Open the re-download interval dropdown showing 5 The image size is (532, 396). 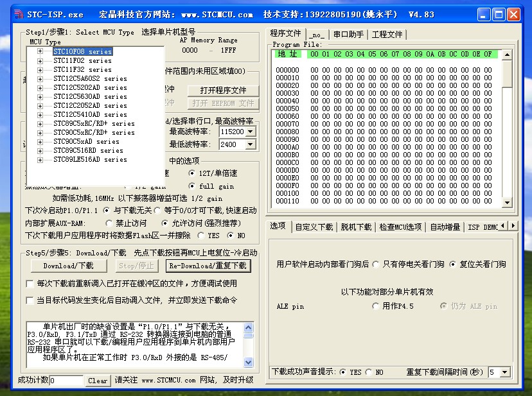point(505,372)
